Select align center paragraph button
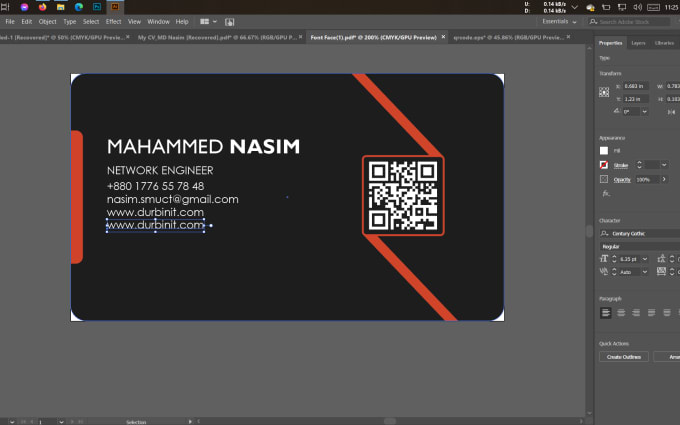 click(621, 313)
